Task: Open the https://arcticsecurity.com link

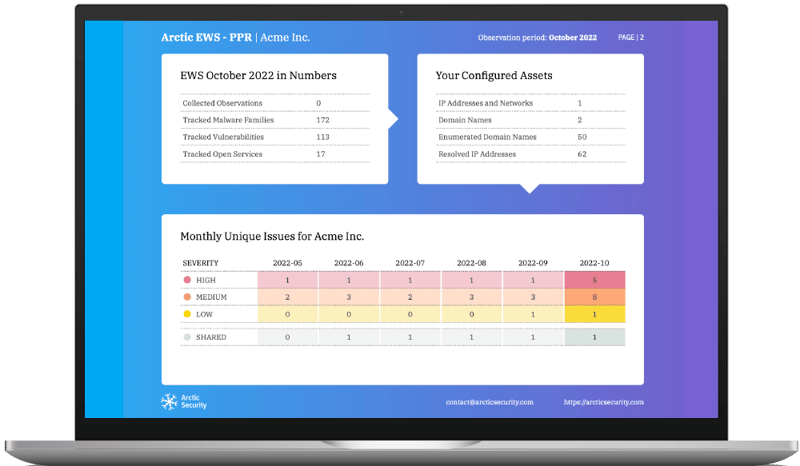Action: (604, 402)
